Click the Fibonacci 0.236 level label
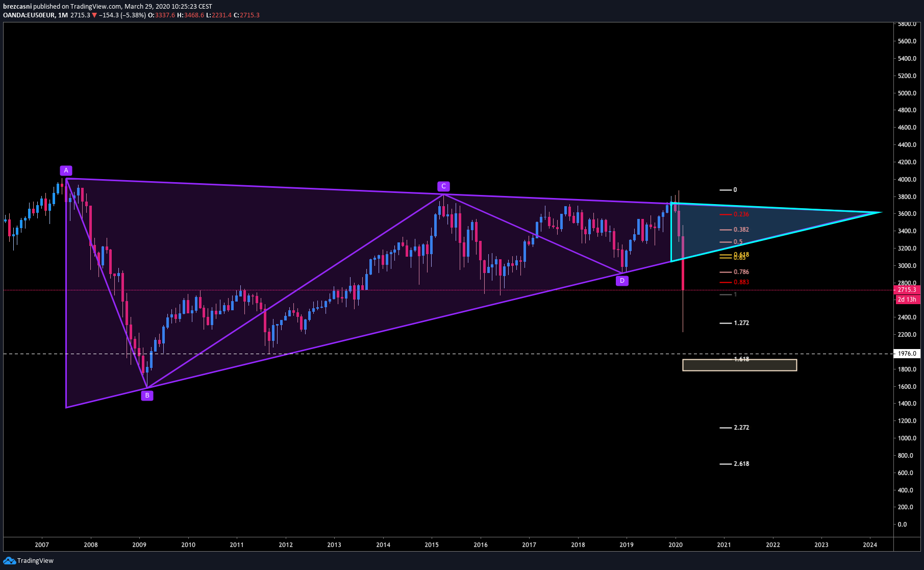The width and height of the screenshot is (924, 570). click(x=741, y=214)
